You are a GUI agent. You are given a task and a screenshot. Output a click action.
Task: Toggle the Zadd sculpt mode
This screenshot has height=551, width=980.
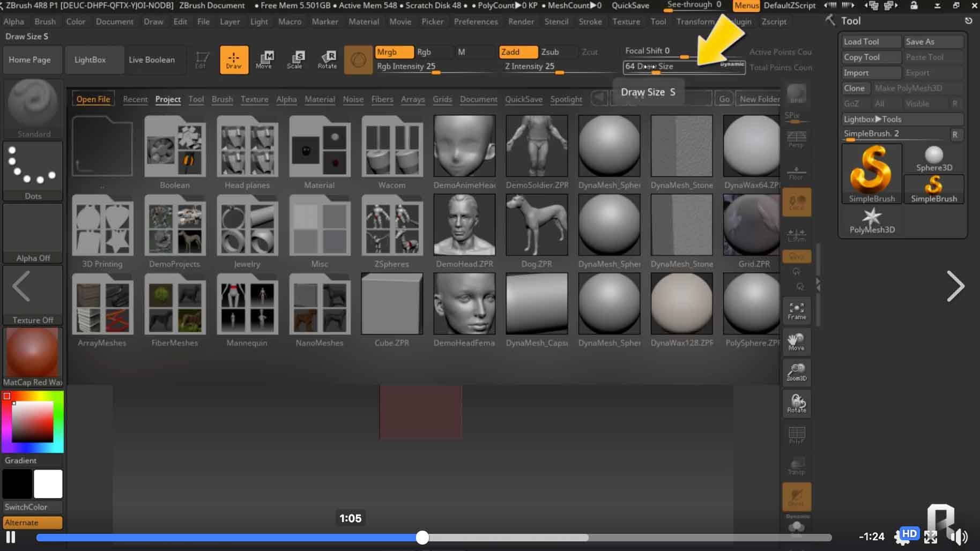point(517,52)
